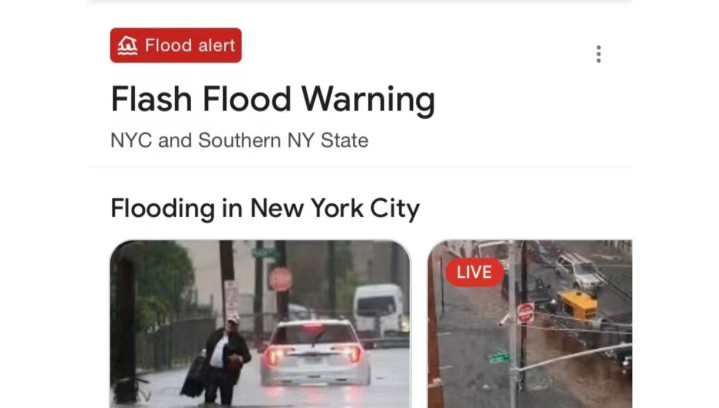719x408 pixels.
Task: Click the faded stop sign in first photo
Action: pyautogui.click(x=280, y=279)
